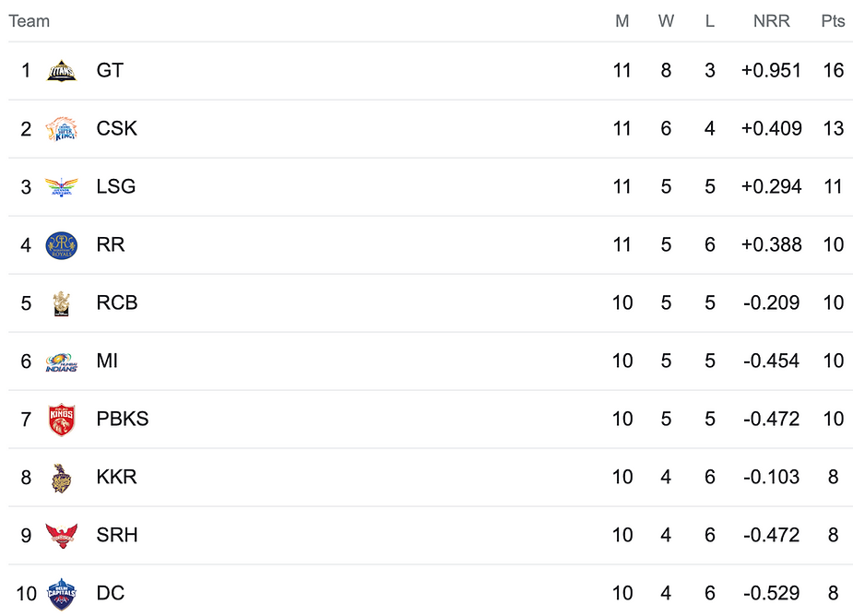Click the Kolkata Knight Riders logo
The height and width of the screenshot is (616, 853).
click(x=62, y=477)
